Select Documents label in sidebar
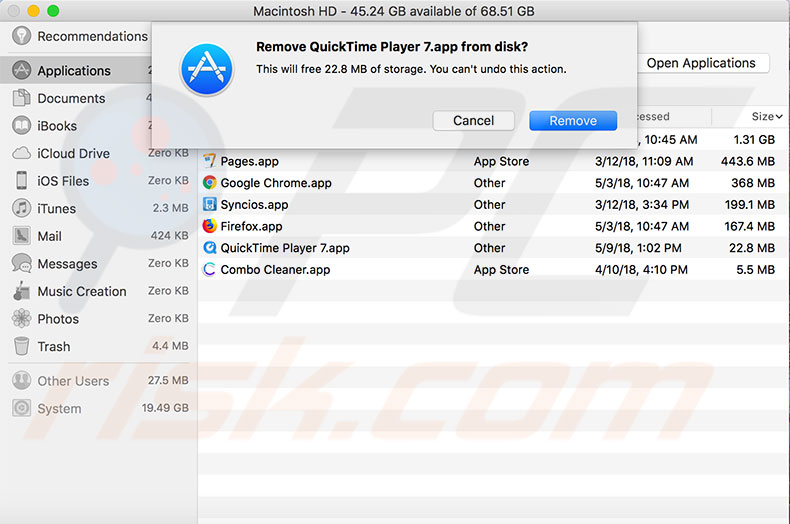Screen dimensions: 790x524 pyautogui.click(x=72, y=98)
